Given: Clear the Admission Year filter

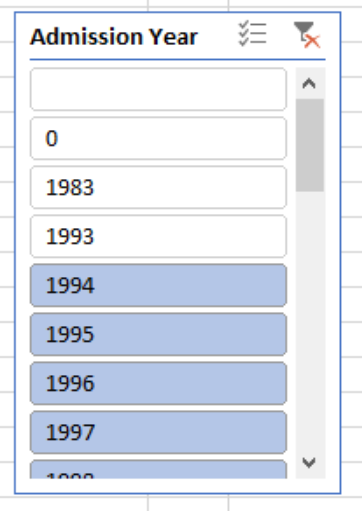Looking at the screenshot, I should pos(307,34).
